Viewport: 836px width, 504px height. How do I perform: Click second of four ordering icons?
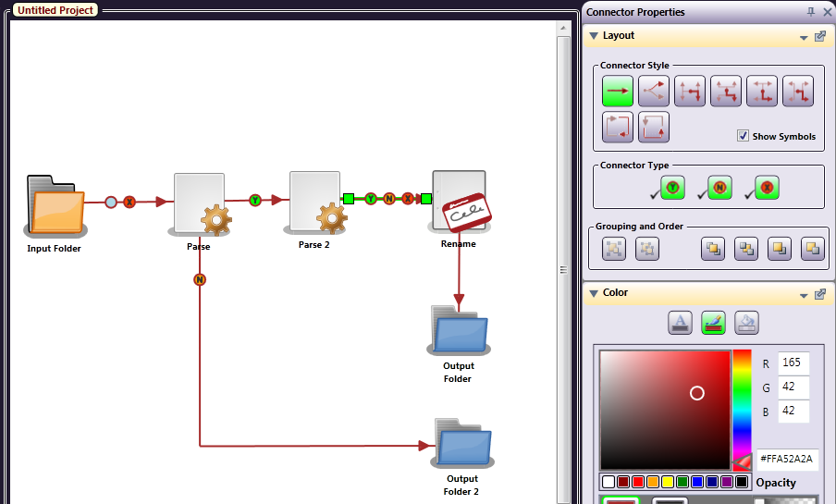[x=746, y=249]
